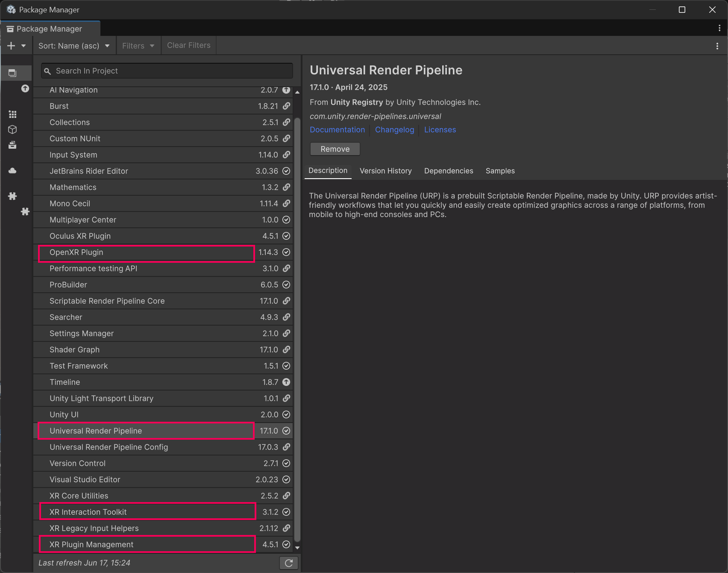
Task: Open the toolbar's three-dot more options menu
Action: point(717,46)
